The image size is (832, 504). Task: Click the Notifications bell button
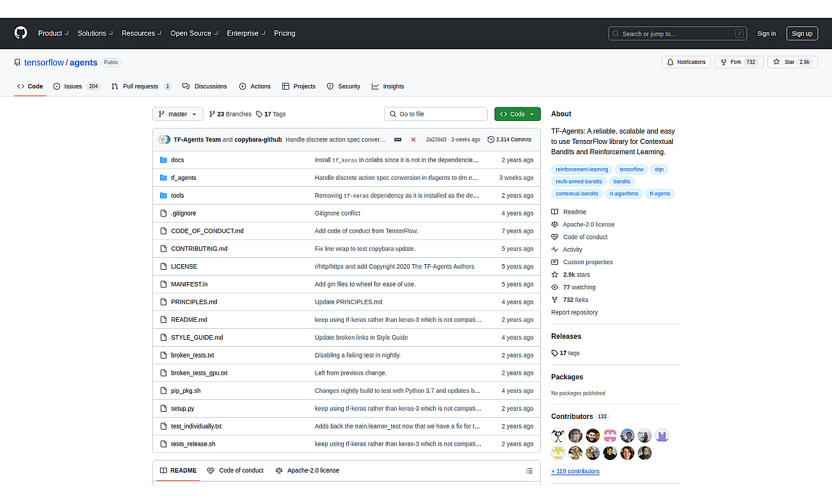686,62
